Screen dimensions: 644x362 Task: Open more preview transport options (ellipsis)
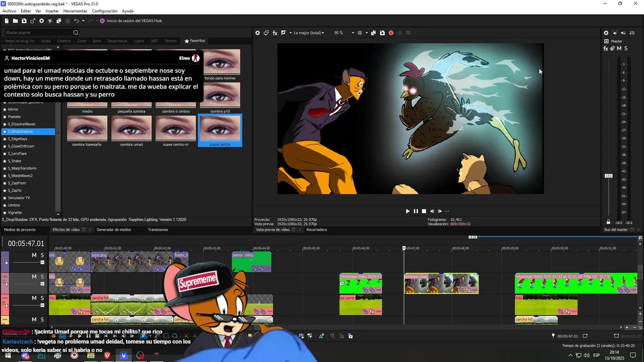click(447, 211)
